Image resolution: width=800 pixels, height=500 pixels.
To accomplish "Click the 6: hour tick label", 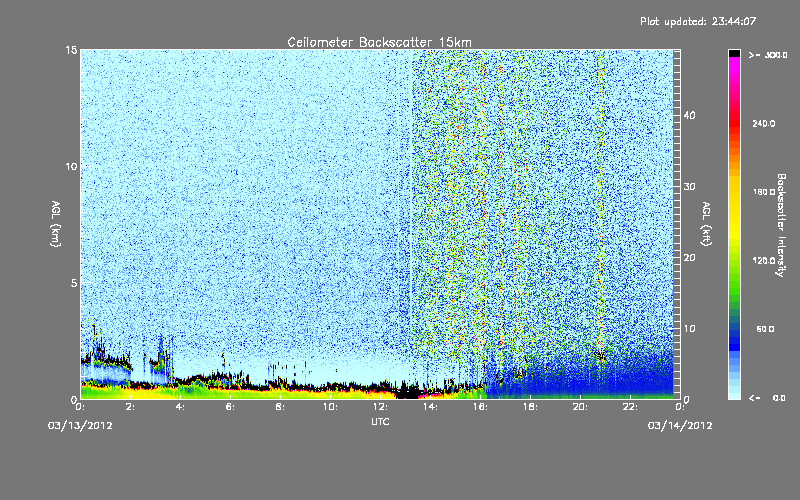I will click(x=231, y=407).
